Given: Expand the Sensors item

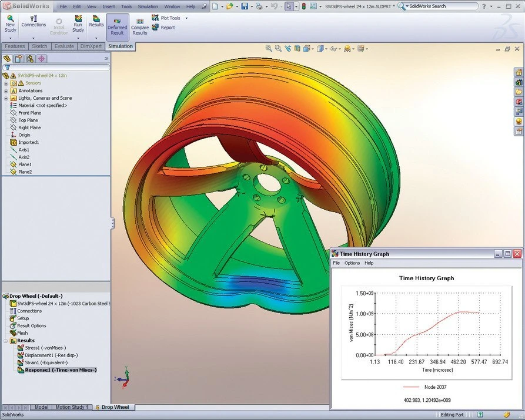Looking at the screenshot, I should [x=6, y=83].
